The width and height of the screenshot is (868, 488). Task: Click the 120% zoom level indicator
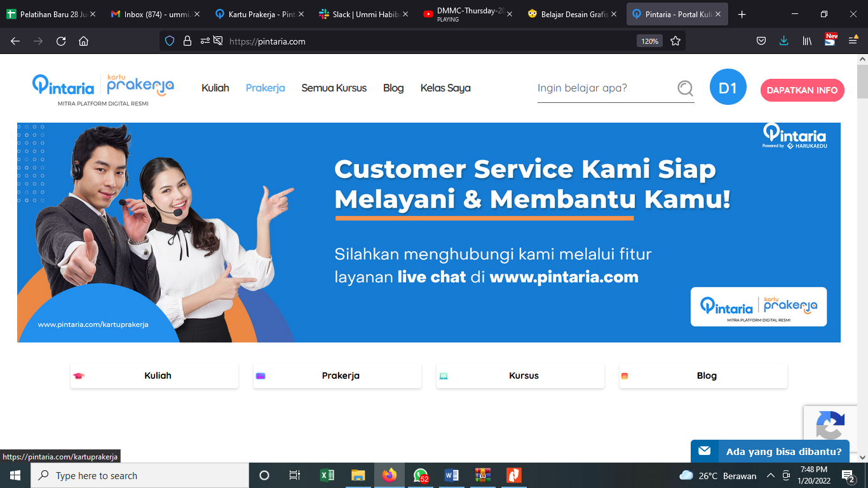(649, 41)
